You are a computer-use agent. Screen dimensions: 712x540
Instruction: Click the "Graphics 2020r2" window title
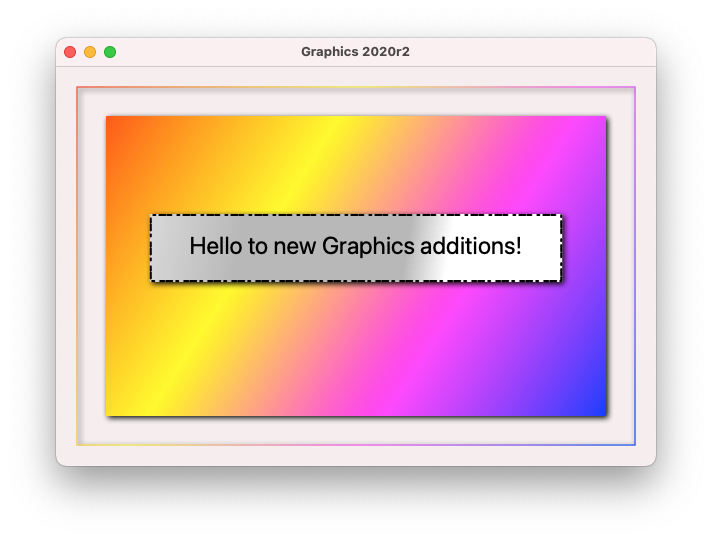pyautogui.click(x=355, y=52)
